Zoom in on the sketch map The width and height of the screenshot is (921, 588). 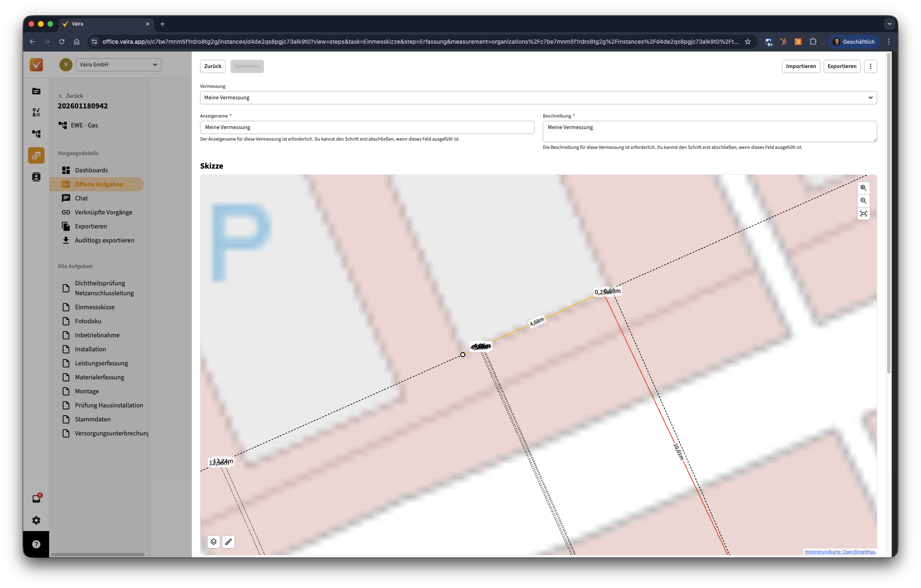pyautogui.click(x=863, y=188)
